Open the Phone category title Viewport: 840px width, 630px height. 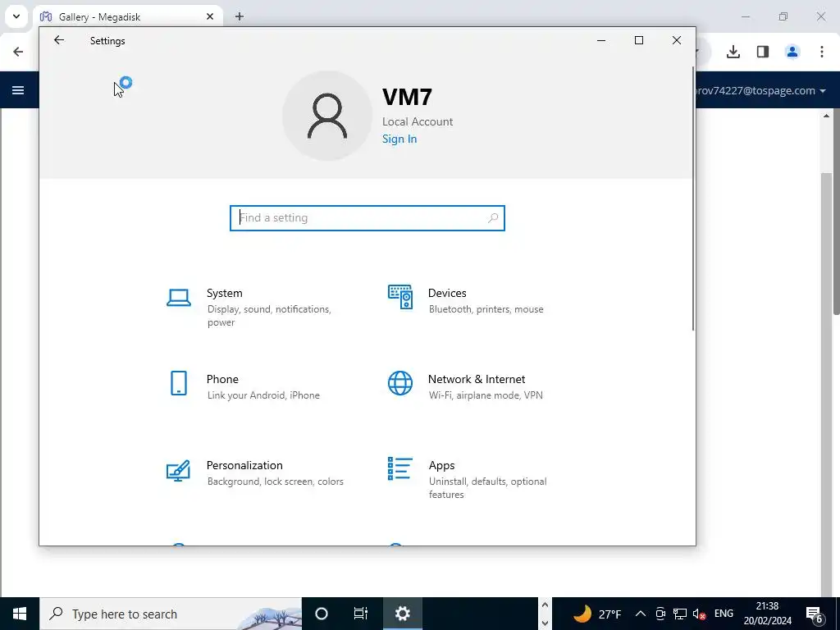(x=222, y=379)
